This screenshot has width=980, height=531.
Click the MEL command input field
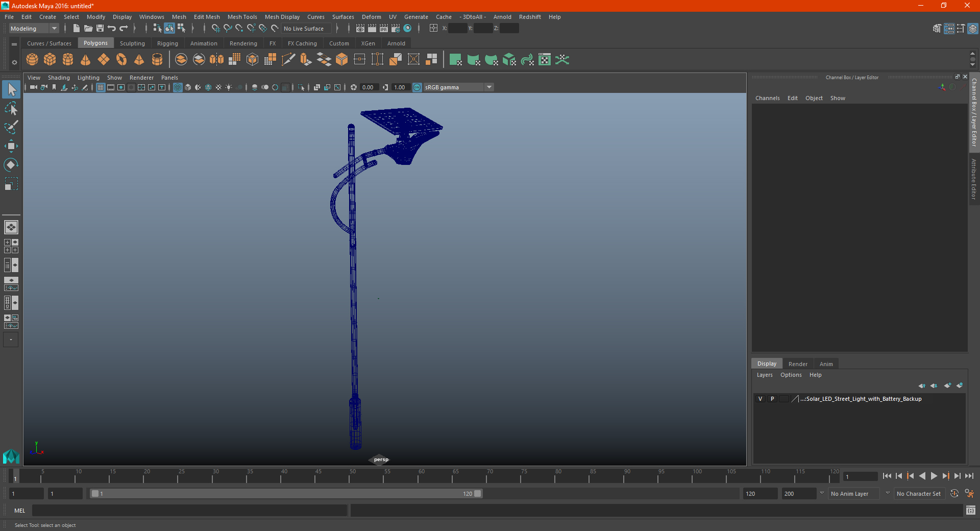pyautogui.click(x=189, y=510)
